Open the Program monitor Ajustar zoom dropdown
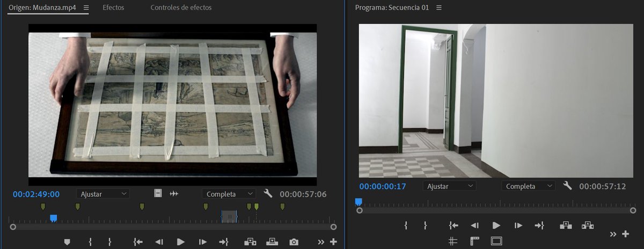This screenshot has height=249, width=644. [449, 186]
